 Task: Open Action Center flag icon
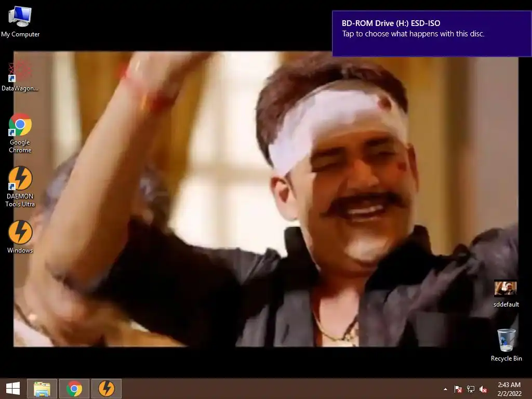click(458, 389)
